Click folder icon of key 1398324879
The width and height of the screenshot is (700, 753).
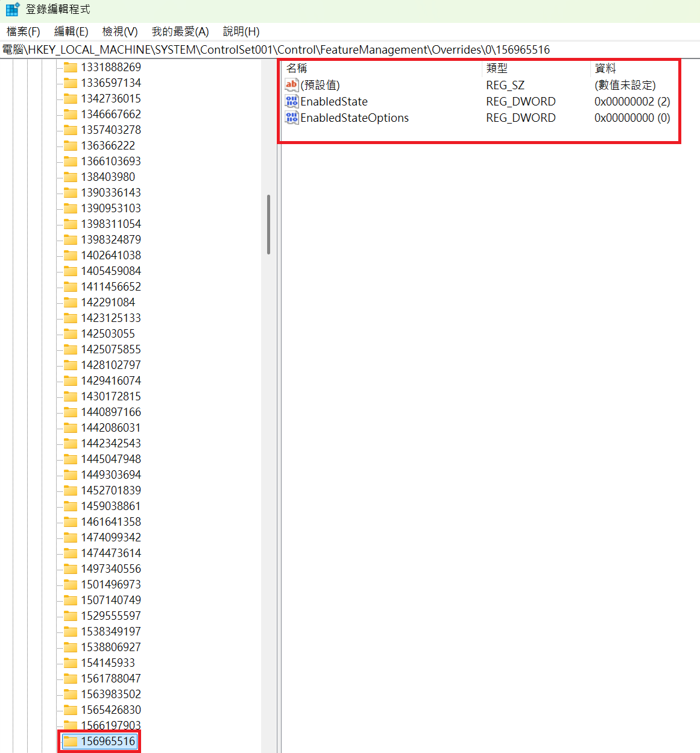pos(71,239)
